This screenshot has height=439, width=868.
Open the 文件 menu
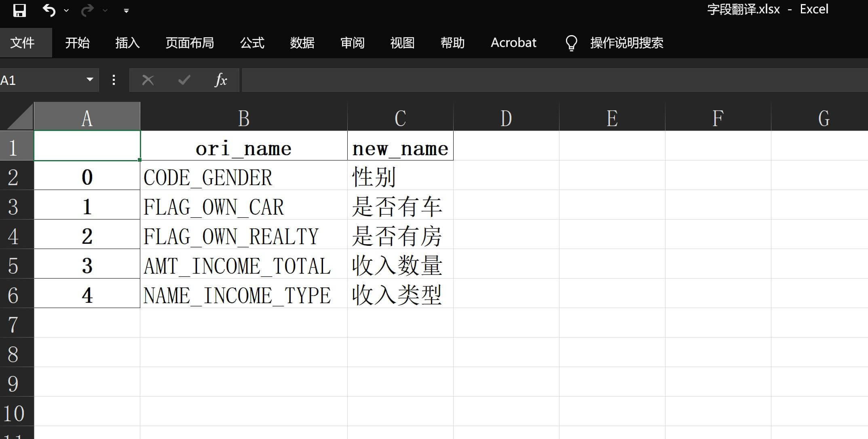23,42
